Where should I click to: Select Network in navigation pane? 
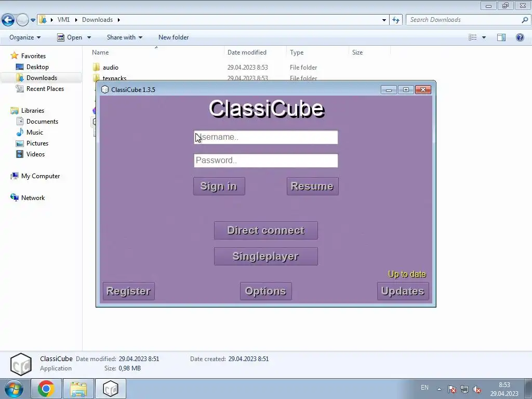[33, 198]
